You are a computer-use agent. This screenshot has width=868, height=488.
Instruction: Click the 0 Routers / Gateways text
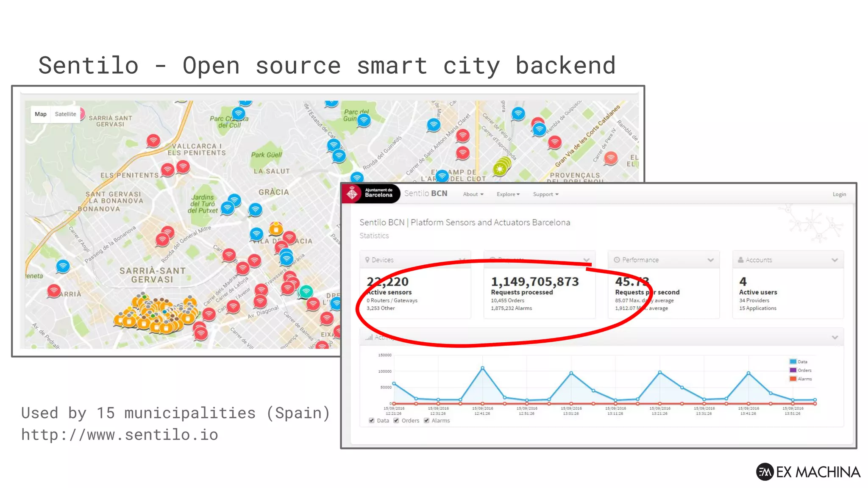392,300
